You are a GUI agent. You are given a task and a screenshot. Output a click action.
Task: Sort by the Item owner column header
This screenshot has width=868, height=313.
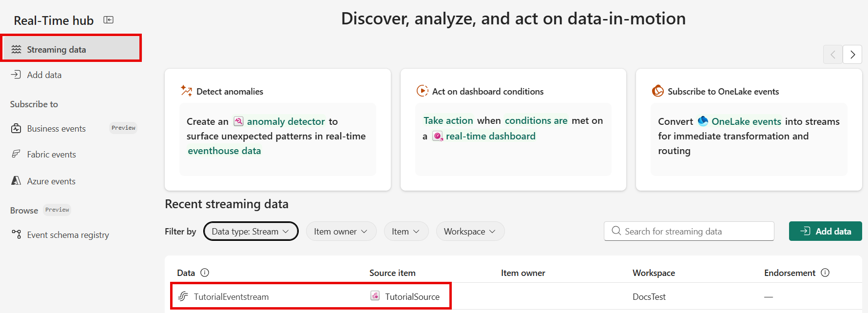(x=523, y=273)
